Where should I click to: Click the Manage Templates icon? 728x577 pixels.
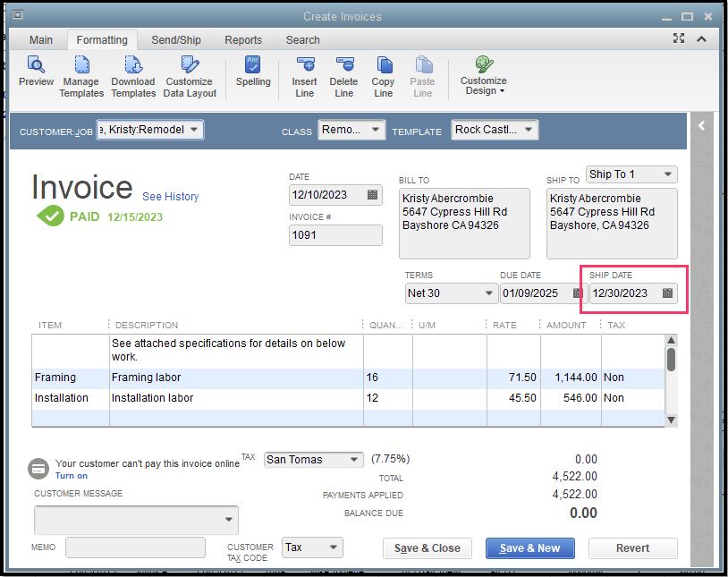pos(81,77)
